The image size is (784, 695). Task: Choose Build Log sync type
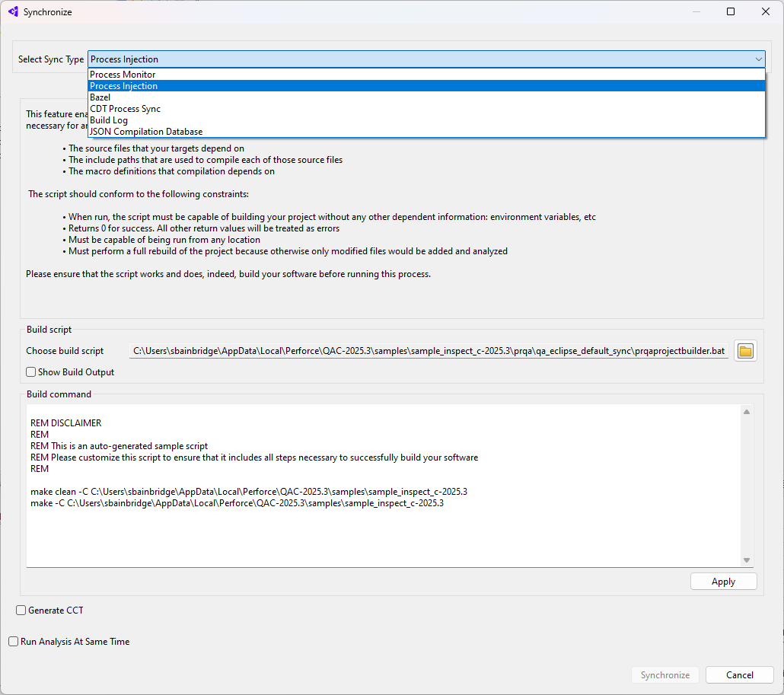pyautogui.click(x=109, y=120)
